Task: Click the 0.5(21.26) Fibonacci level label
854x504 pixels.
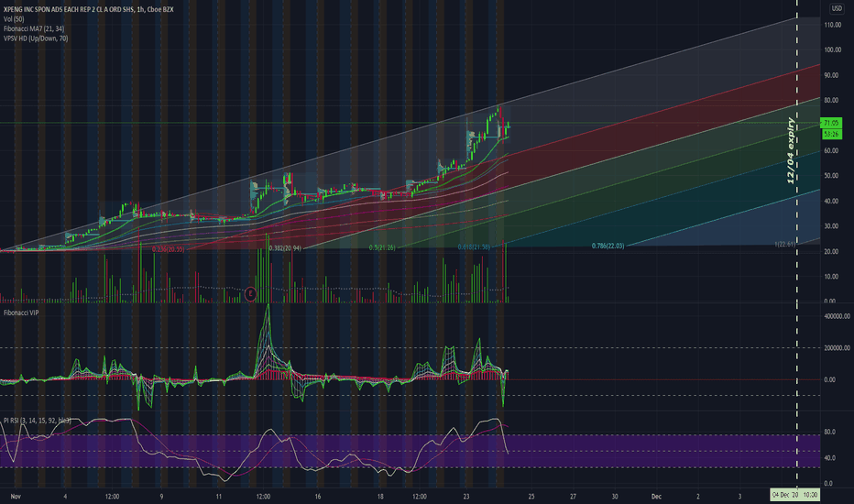Action: 382,247
